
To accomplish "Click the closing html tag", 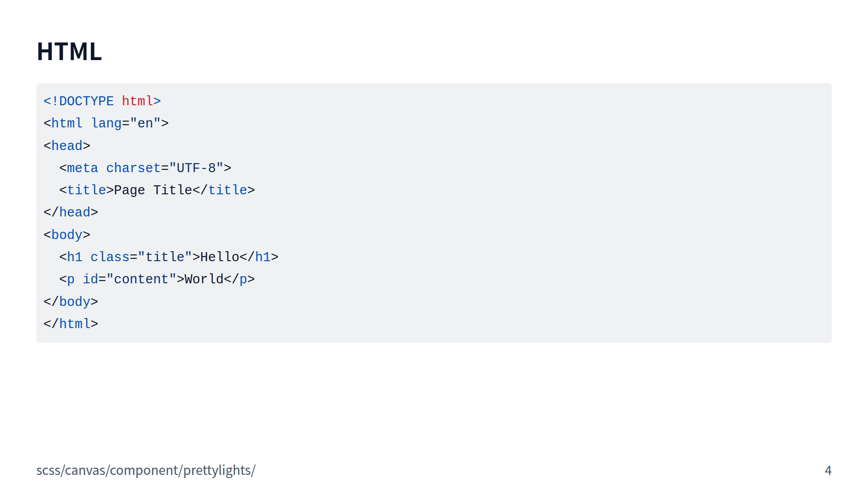I will 71,324.
